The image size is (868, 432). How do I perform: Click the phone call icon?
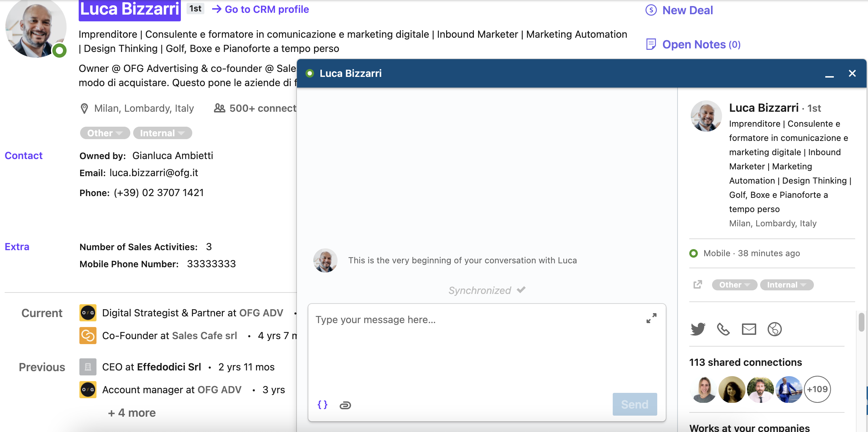(723, 329)
